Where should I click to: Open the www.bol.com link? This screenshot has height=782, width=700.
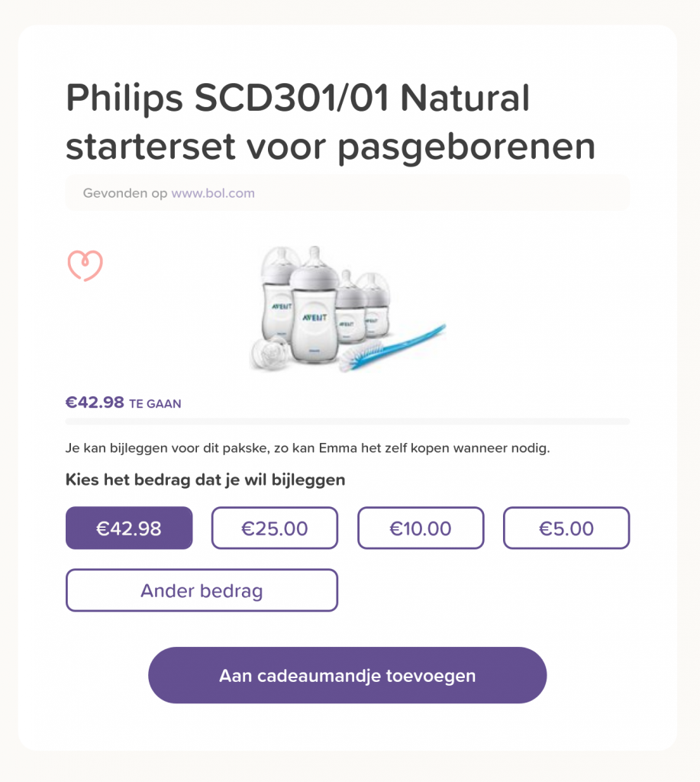pyautogui.click(x=213, y=193)
